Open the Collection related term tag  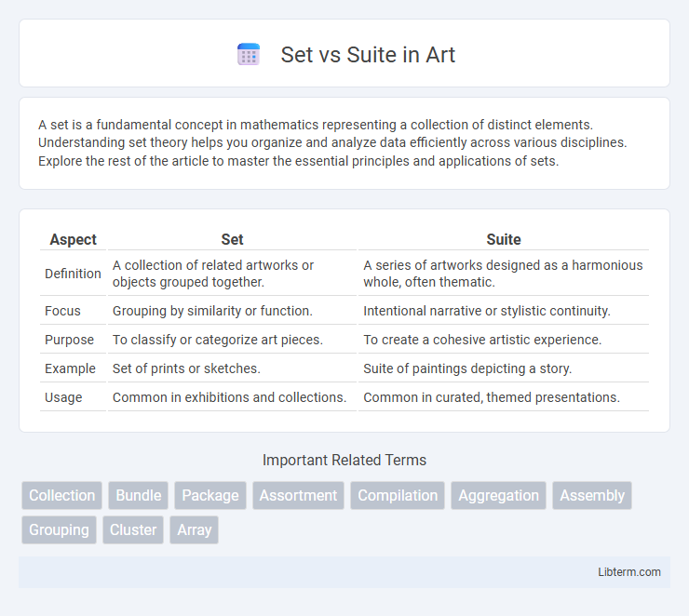pos(62,495)
